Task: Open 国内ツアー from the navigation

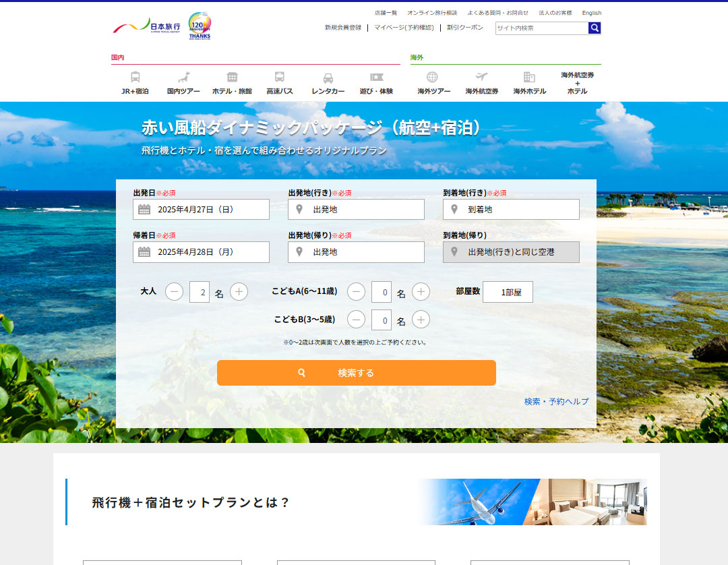Action: pos(183,78)
